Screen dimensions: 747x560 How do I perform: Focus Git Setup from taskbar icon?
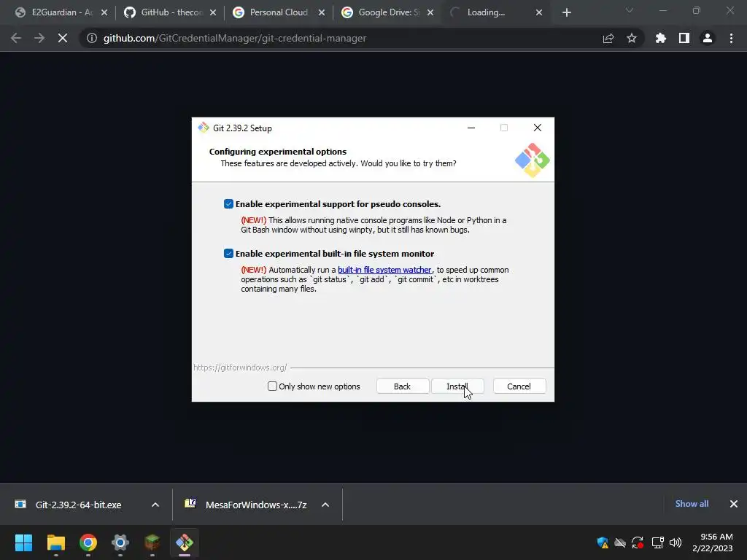pyautogui.click(x=185, y=542)
